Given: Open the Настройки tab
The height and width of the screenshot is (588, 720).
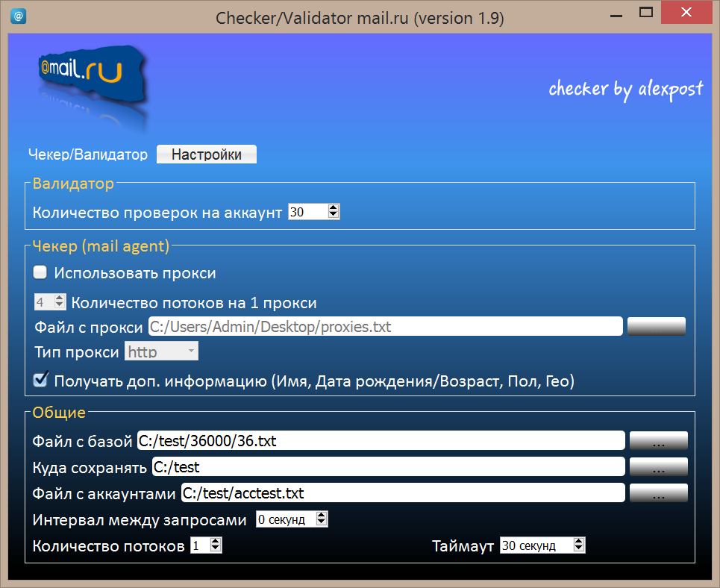Looking at the screenshot, I should coord(207,154).
